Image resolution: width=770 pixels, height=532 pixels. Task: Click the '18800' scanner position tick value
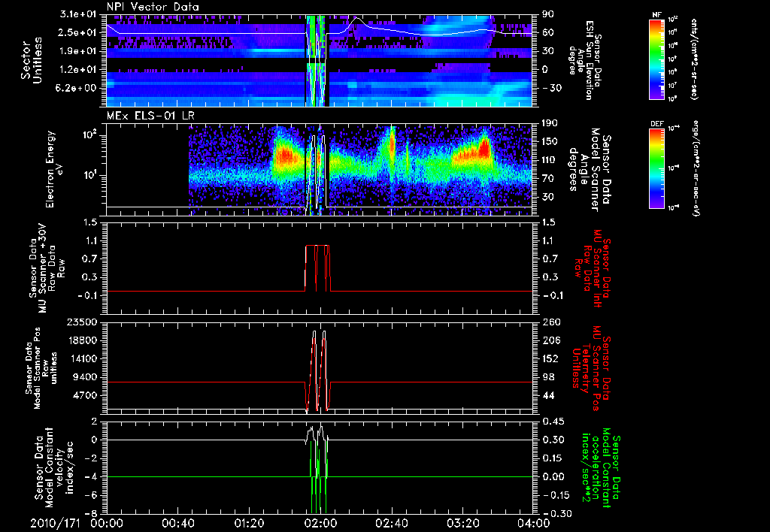(x=84, y=340)
